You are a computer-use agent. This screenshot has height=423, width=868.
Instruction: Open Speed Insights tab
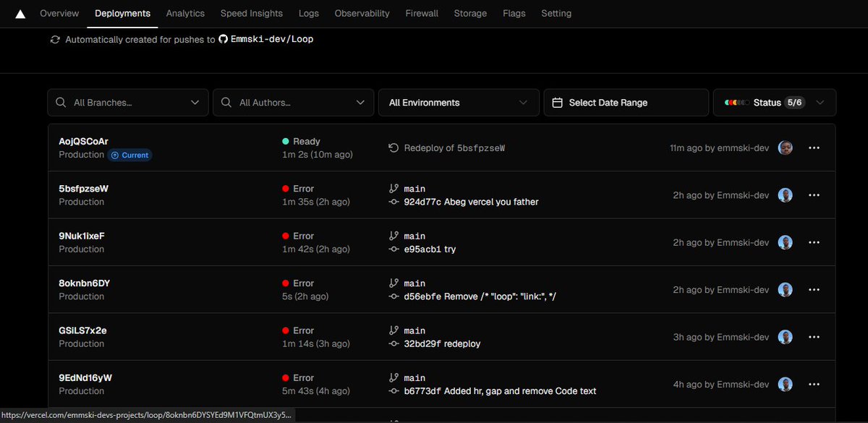[x=251, y=13]
